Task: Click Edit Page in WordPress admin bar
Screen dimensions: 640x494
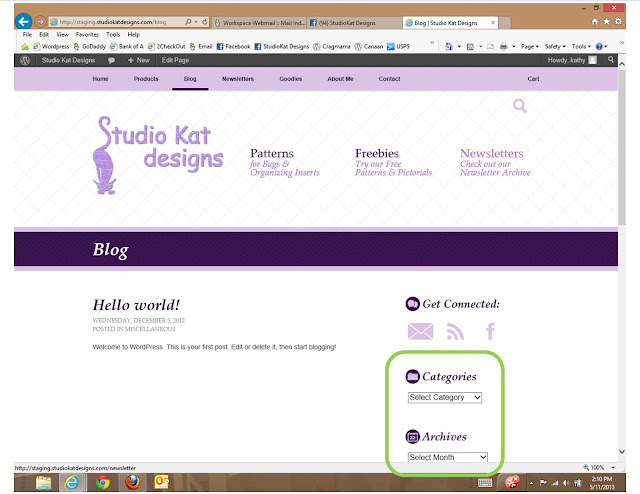Action: pyautogui.click(x=175, y=60)
